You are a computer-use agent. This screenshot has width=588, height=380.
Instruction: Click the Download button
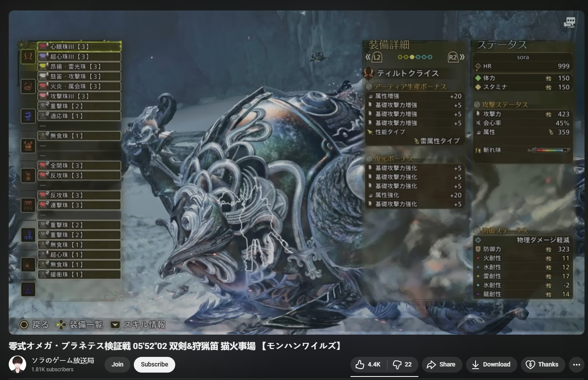491,364
